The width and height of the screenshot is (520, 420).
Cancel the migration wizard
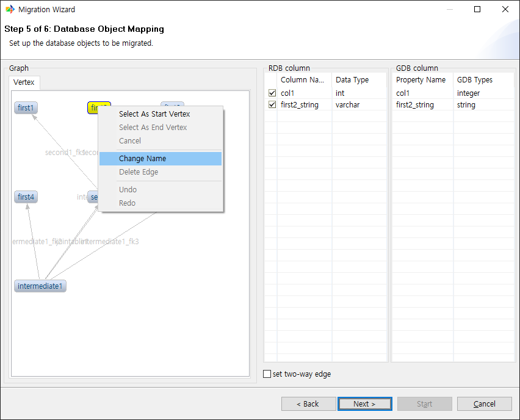coord(484,404)
